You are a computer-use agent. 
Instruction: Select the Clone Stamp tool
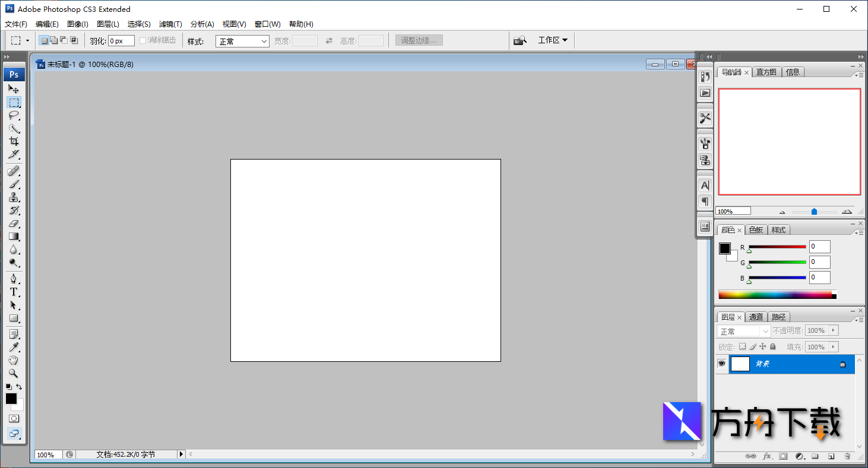(14, 198)
